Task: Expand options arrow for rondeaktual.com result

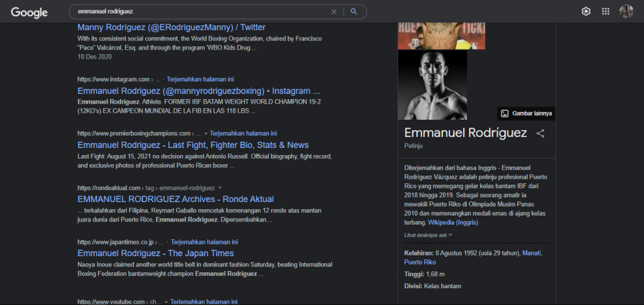Action: 220,188
